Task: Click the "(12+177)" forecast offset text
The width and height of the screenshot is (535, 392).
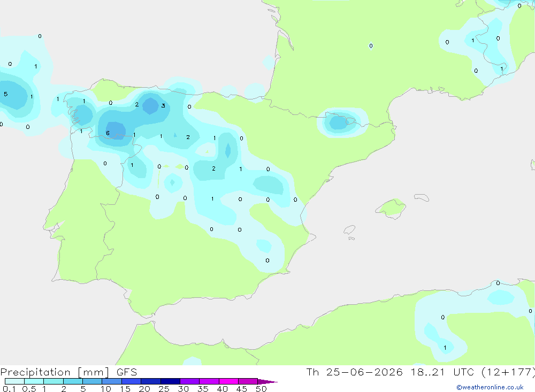Action: pyautogui.click(x=508, y=372)
